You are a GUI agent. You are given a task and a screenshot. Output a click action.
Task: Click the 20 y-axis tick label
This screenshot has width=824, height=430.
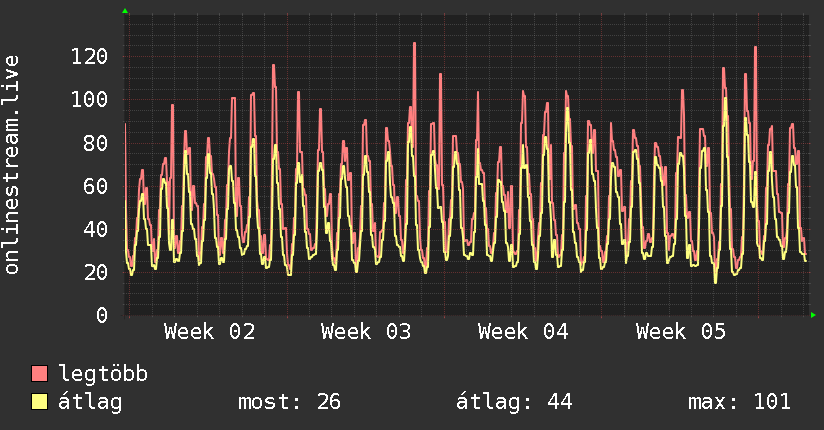tap(96, 272)
